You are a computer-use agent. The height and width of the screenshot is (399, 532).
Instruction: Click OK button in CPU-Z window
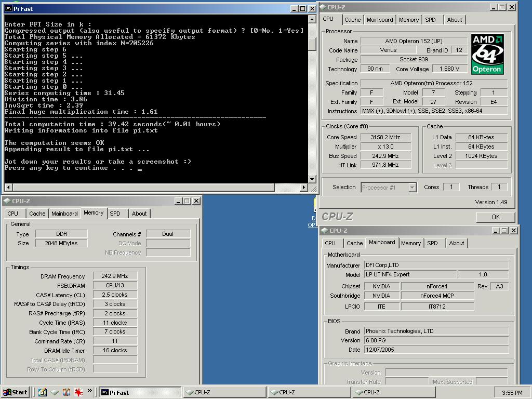click(x=496, y=217)
